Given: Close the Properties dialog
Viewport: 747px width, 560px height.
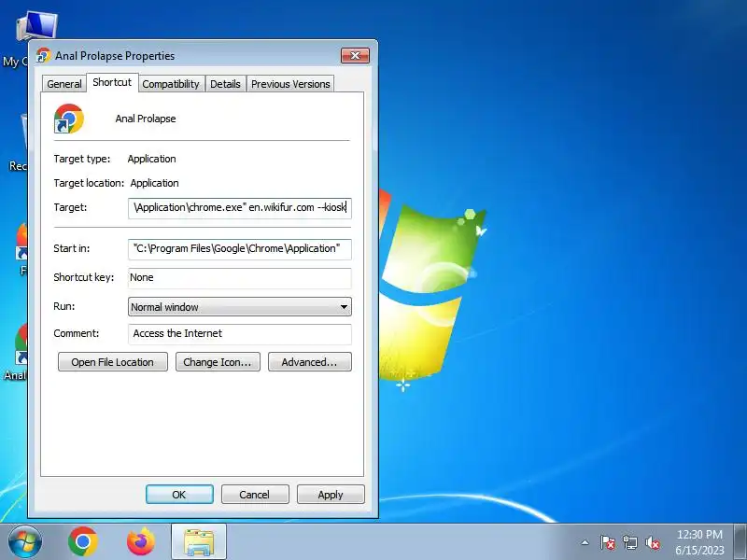Looking at the screenshot, I should tap(355, 55).
